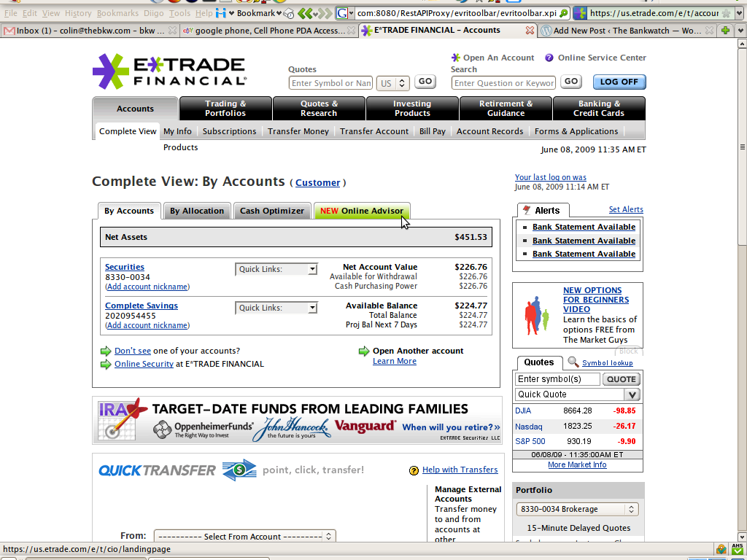This screenshot has height=560, width=747.
Task: Click the magnifier icon beside Symbol lookup
Action: [x=573, y=362]
